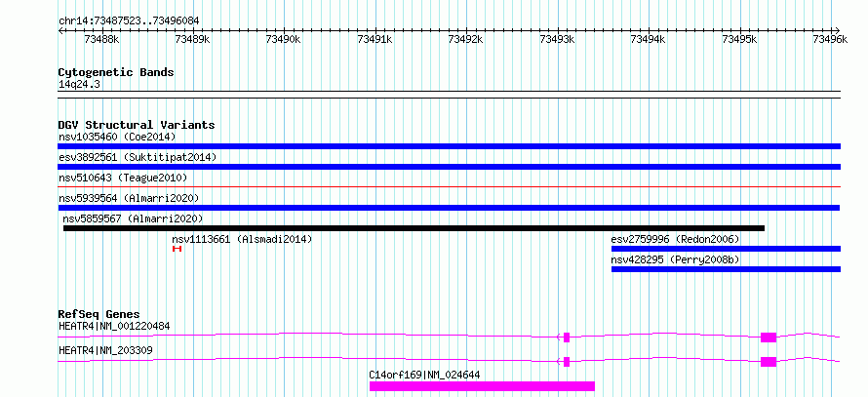Click the 73495k ruler label
This screenshot has height=397, width=868.
[x=739, y=39]
